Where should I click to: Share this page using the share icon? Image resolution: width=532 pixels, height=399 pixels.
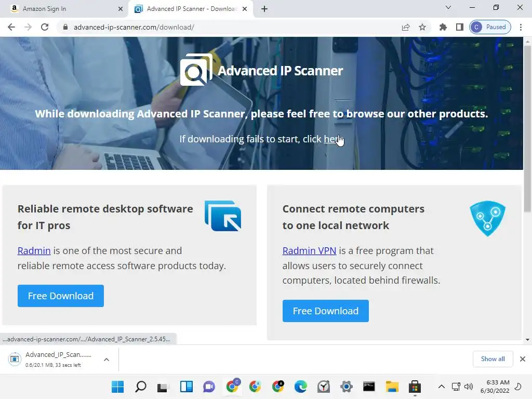(405, 27)
